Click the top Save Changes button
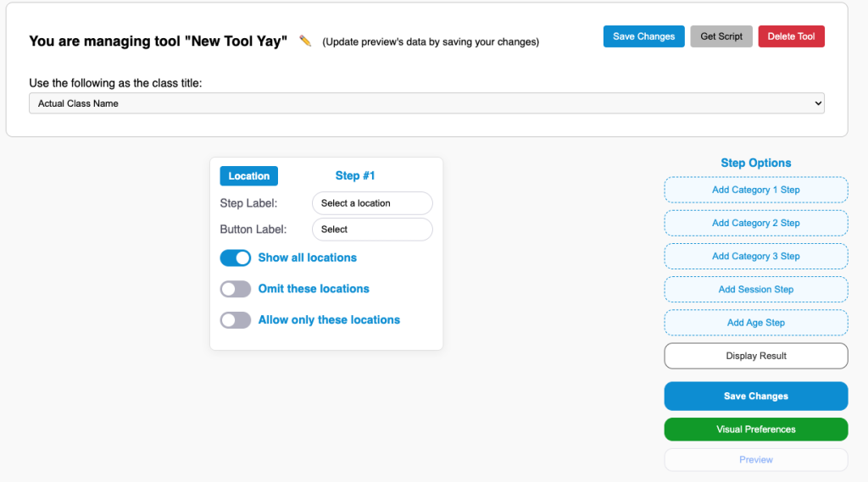 click(643, 36)
